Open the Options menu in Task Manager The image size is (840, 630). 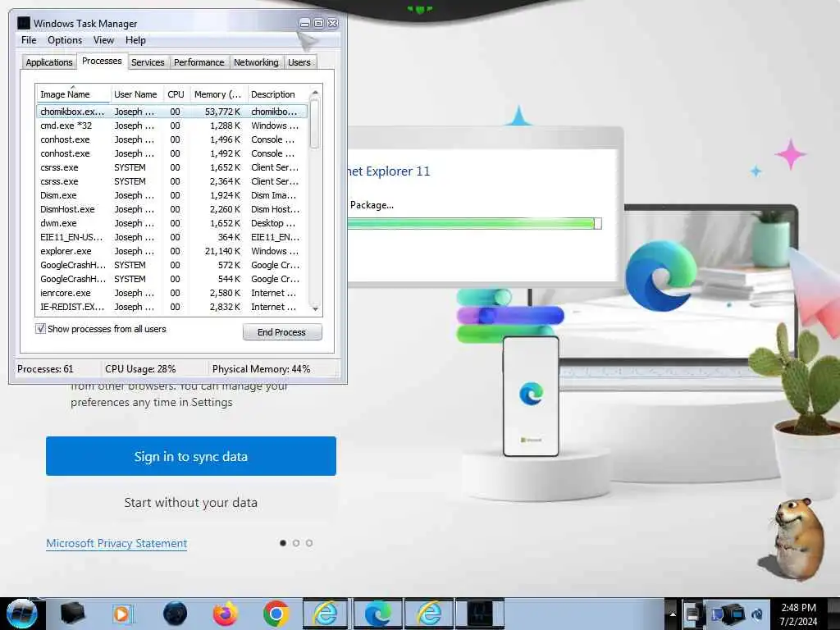[x=65, y=40]
